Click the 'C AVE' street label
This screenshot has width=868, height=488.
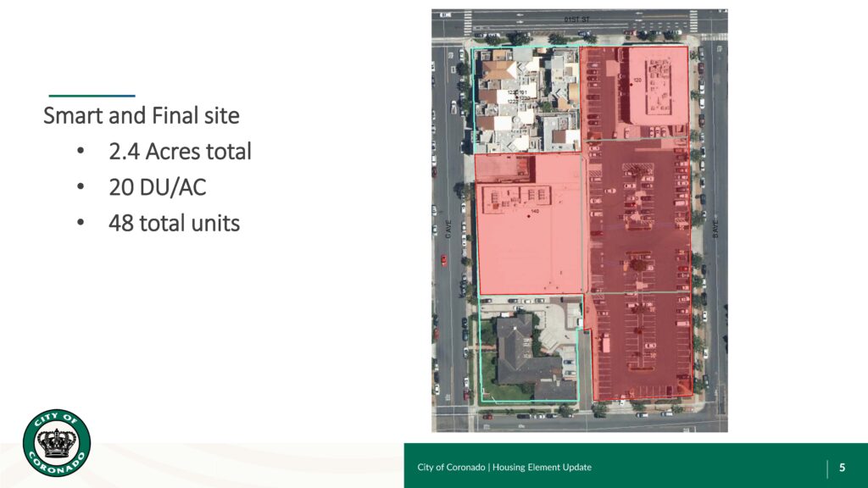tap(448, 229)
